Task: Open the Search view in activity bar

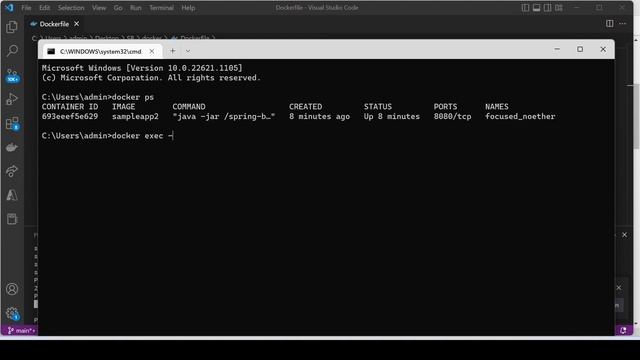Action: coord(12,51)
